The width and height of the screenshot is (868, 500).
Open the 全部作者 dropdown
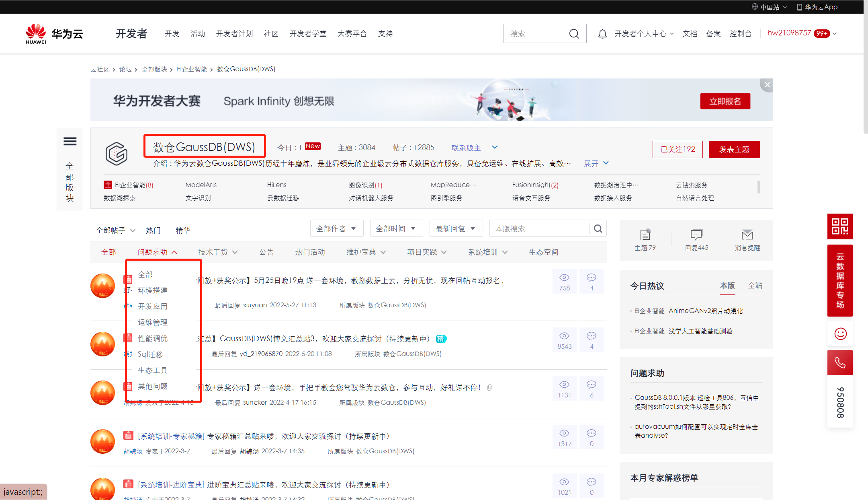[336, 228]
